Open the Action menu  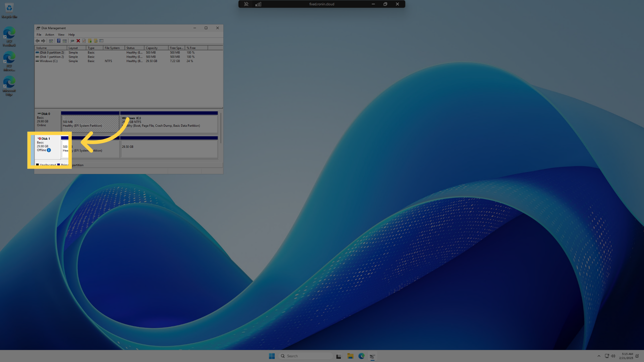tap(50, 35)
